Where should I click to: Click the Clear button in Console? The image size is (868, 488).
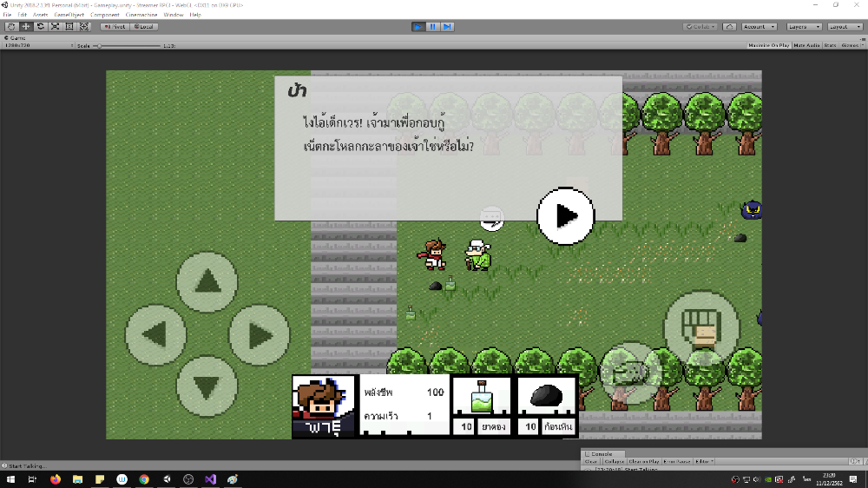pos(591,461)
